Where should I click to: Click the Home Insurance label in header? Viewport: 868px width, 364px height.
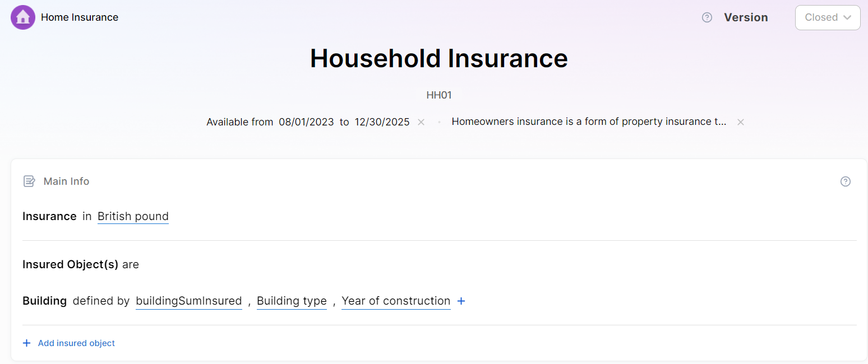click(80, 17)
